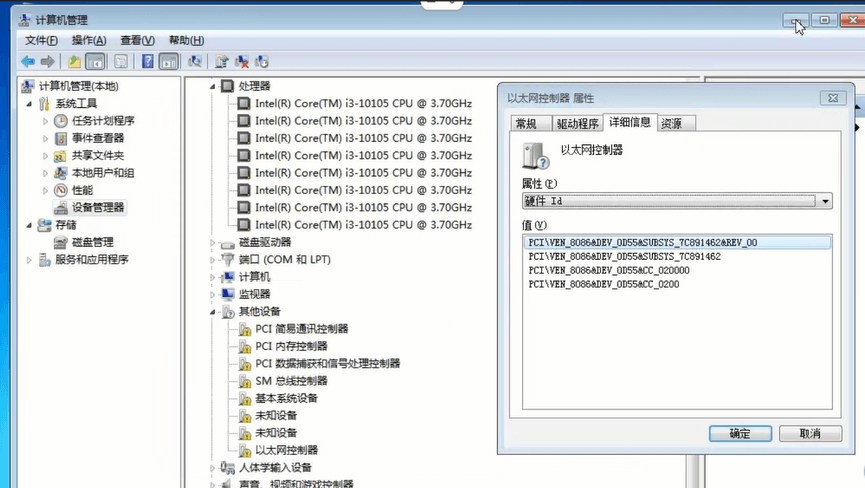
Task: Click the Back arrow toolbar icon
Action: pyautogui.click(x=28, y=62)
